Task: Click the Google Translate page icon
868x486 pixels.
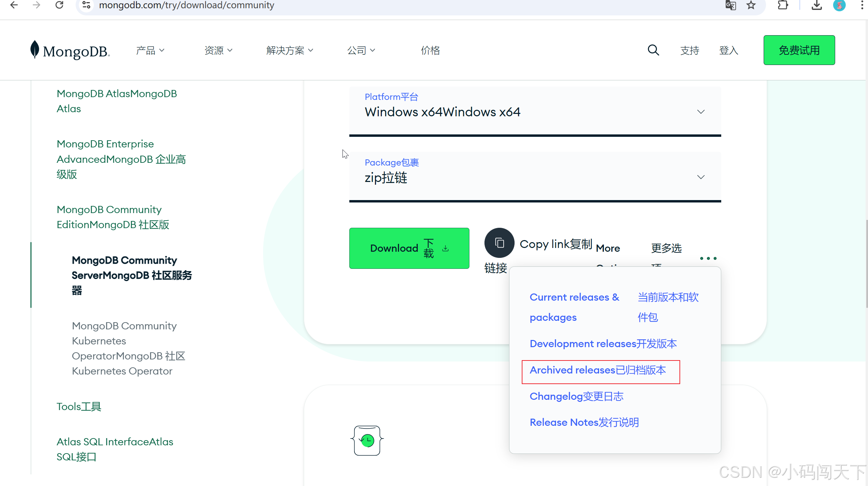Action: [730, 5]
